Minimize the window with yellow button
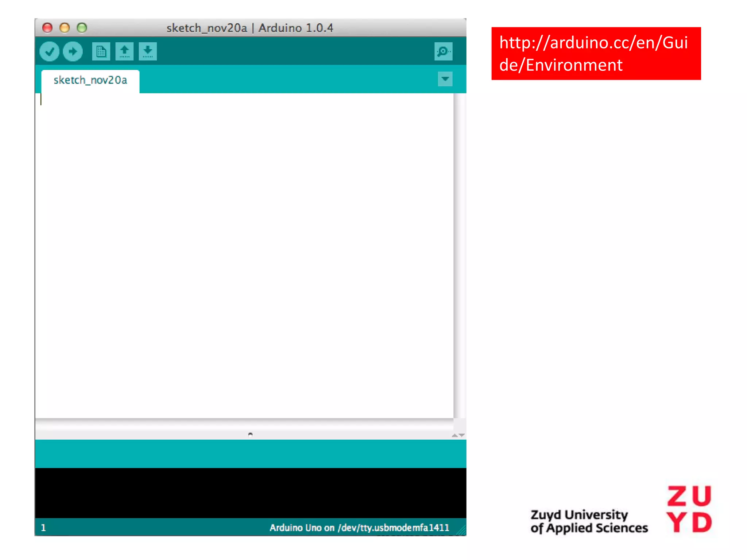 tap(65, 28)
